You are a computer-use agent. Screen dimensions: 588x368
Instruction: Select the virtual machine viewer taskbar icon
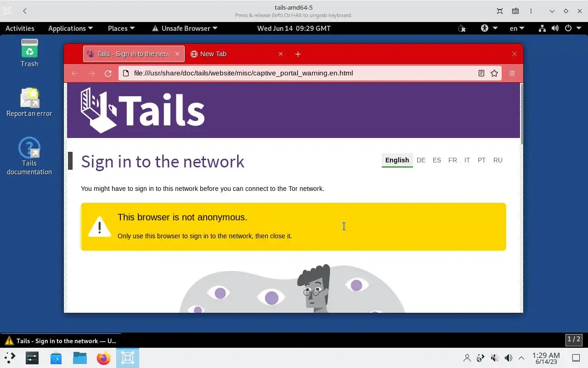[x=128, y=358]
